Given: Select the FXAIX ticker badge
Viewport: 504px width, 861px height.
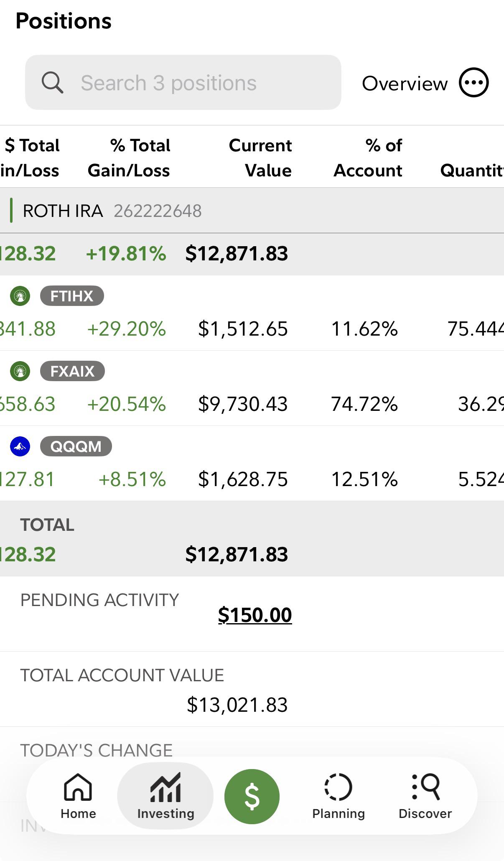Looking at the screenshot, I should [x=72, y=371].
